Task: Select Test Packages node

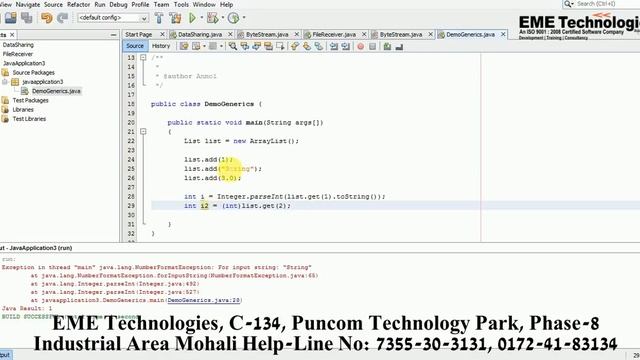Action: click(31, 100)
